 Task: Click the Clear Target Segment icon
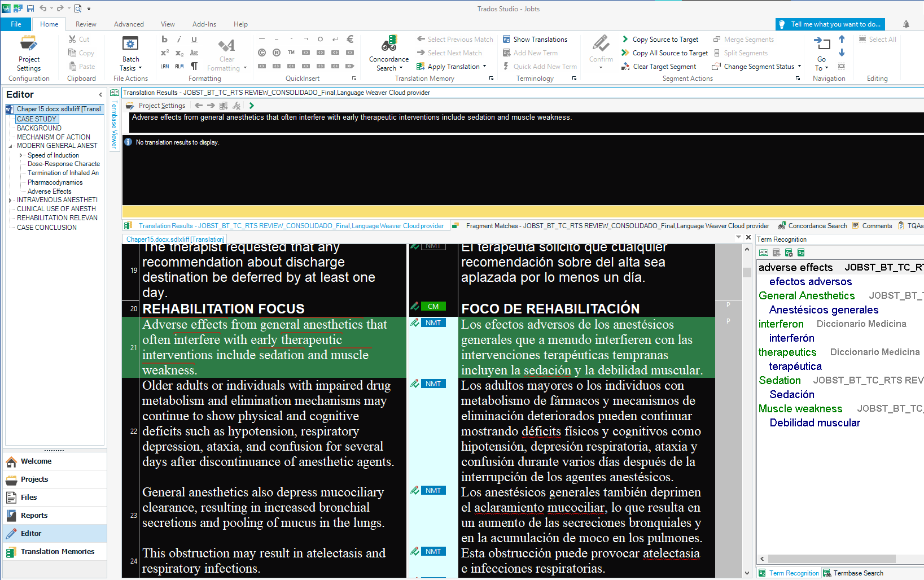(x=625, y=67)
